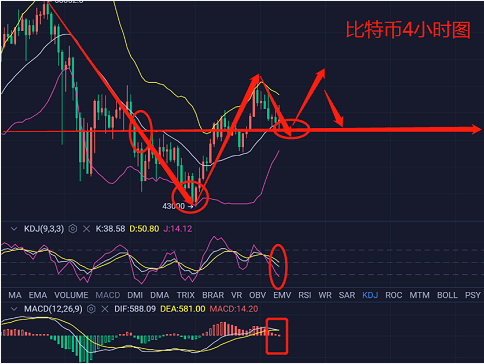The image size is (484, 364).
Task: Click the D:50.80 value
Action: click(x=144, y=229)
